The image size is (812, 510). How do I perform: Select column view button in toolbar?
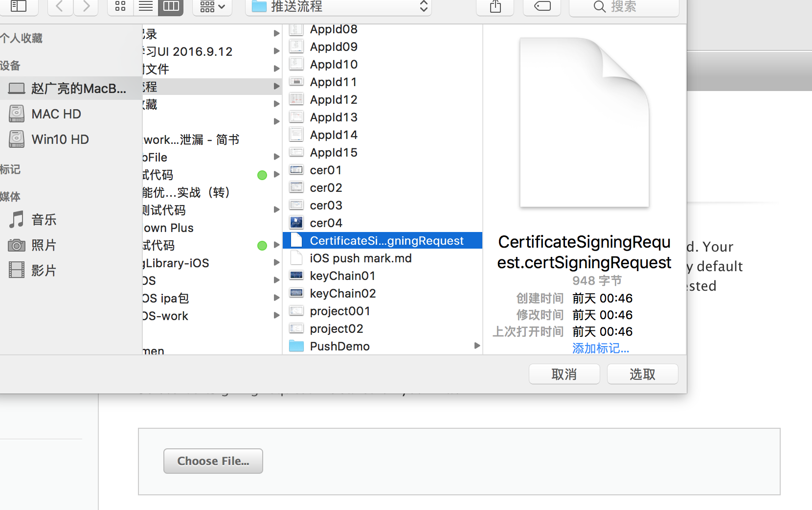pyautogui.click(x=171, y=6)
